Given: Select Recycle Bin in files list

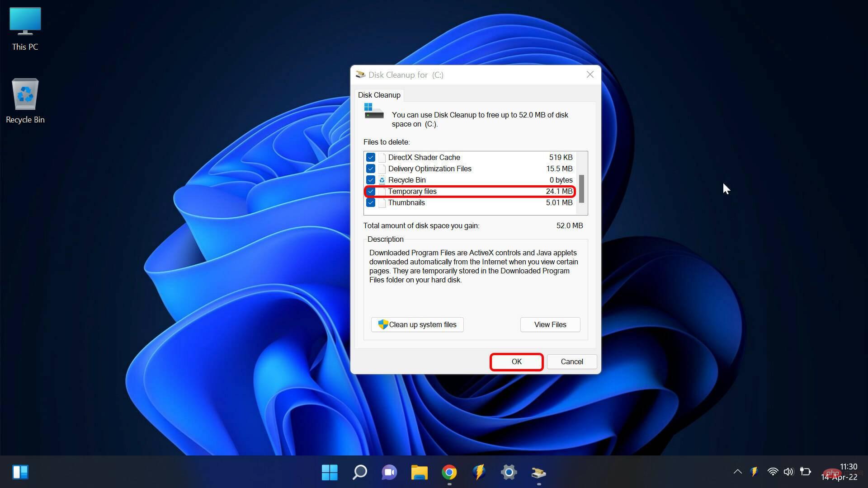Looking at the screenshot, I should pyautogui.click(x=407, y=180).
